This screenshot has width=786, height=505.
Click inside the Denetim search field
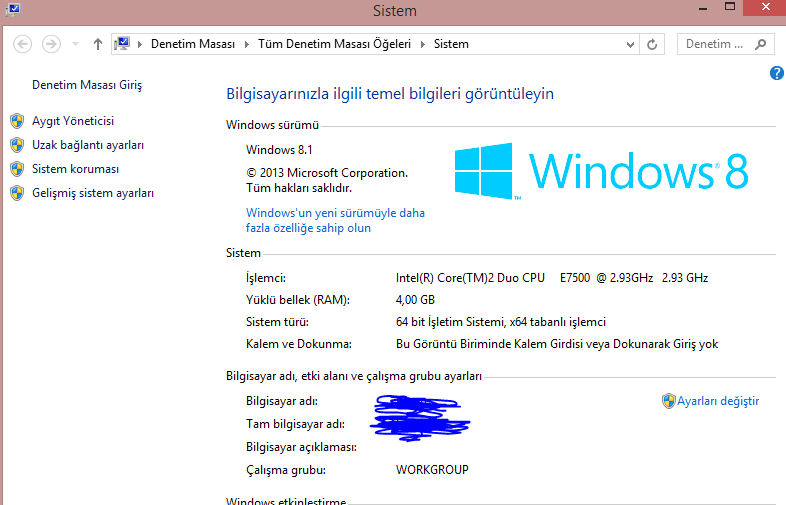(714, 44)
